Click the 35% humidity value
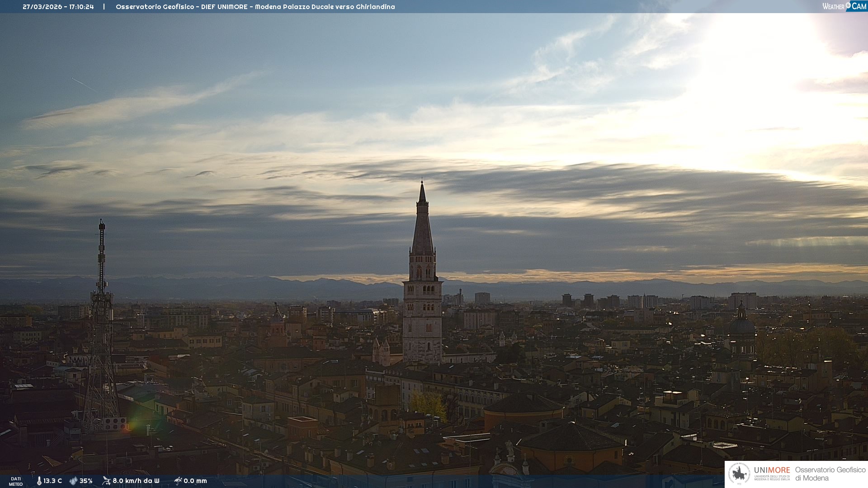This screenshot has height=488, width=868. click(x=86, y=481)
